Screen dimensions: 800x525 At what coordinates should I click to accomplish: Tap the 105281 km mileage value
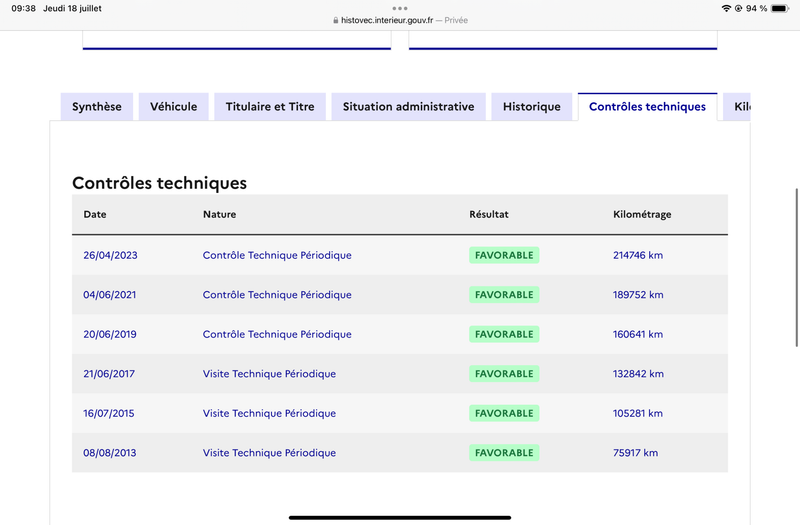[x=638, y=413]
